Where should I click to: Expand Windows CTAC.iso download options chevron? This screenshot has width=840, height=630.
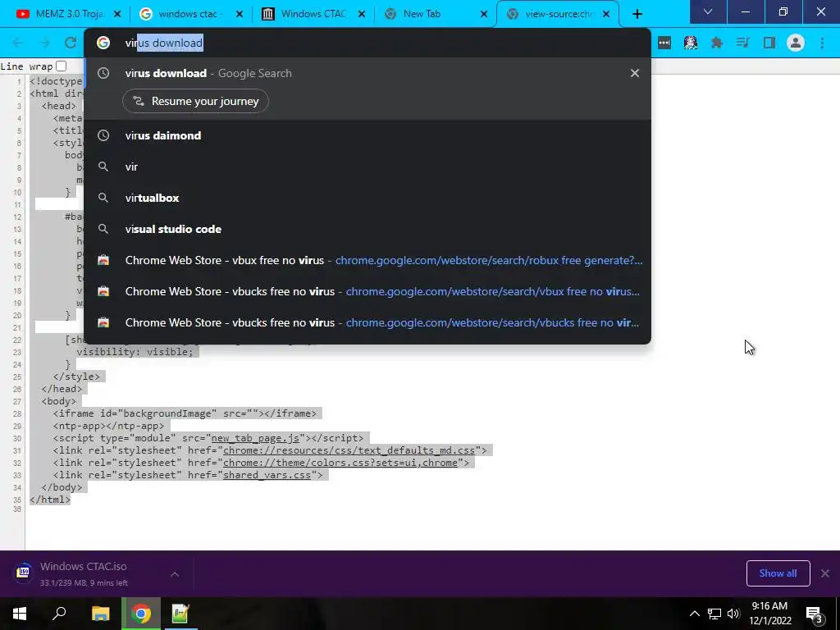[x=175, y=573]
